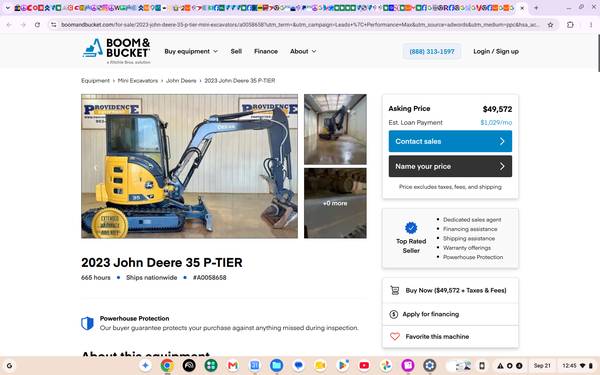Click the site information icon in address bar
600x375 pixels.
click(54, 24)
